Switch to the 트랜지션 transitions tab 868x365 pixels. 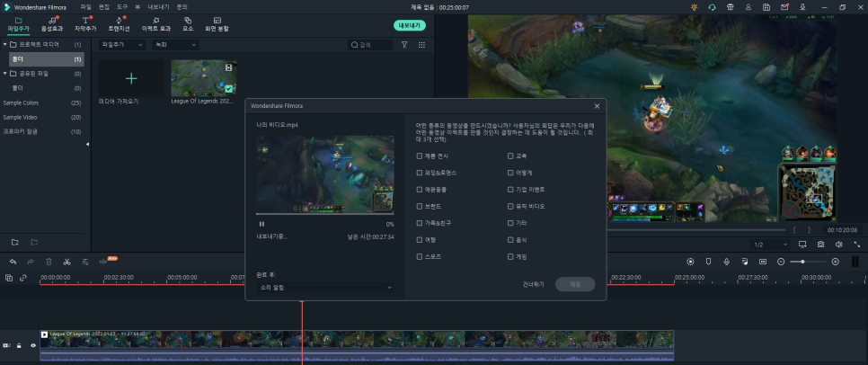[119, 23]
